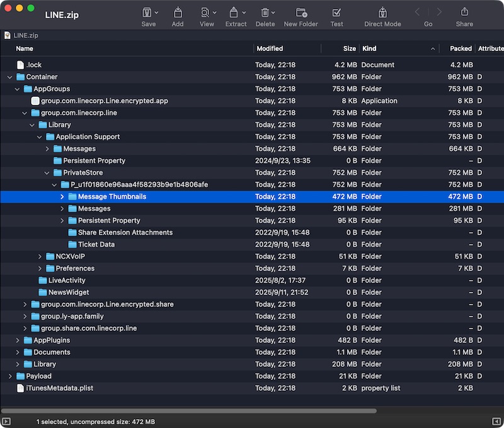This screenshot has height=428, width=504.
Task: Click the Container folder icon
Action: coord(20,77)
